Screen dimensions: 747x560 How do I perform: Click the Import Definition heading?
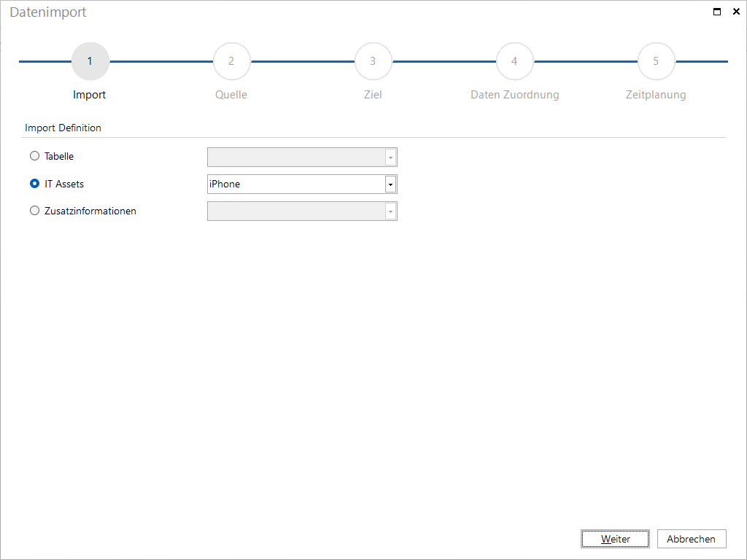pyautogui.click(x=63, y=128)
